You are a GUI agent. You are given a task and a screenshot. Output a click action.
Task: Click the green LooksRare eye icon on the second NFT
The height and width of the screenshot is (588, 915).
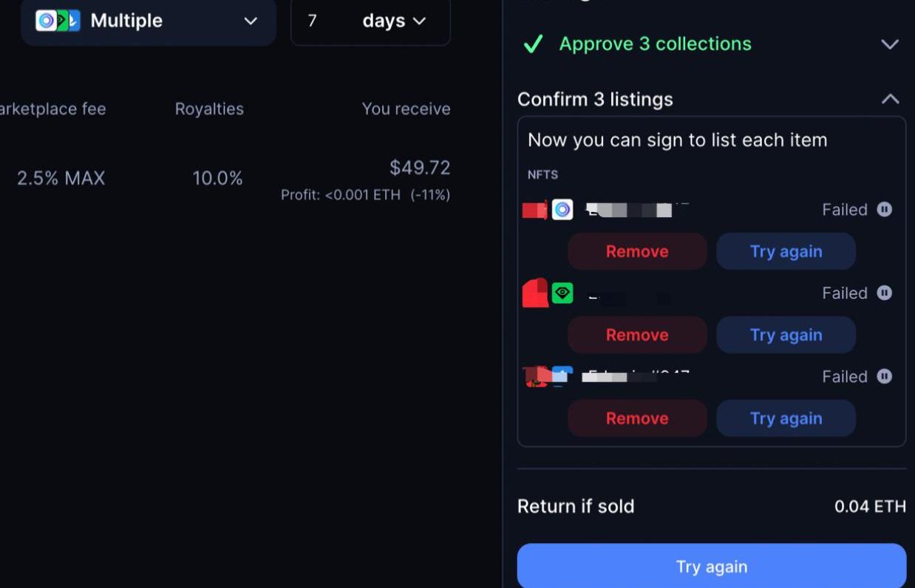coord(562,293)
